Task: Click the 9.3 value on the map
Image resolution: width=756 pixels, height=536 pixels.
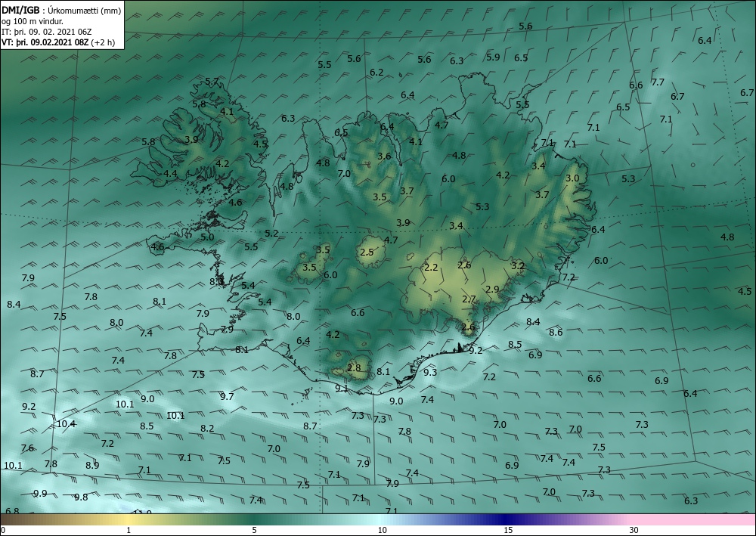Action: click(430, 372)
